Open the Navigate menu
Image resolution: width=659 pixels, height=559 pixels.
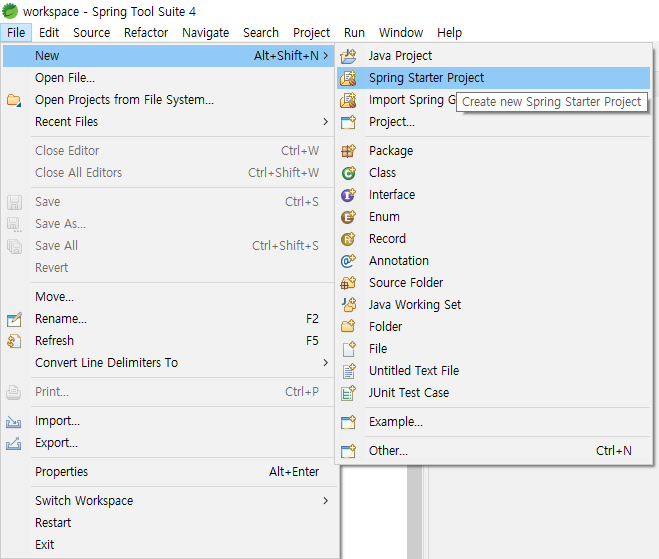coord(206,33)
